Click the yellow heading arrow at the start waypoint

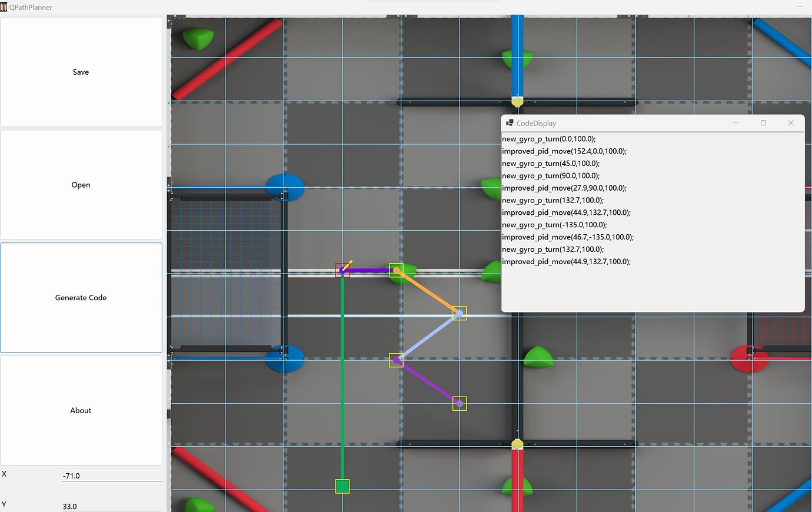[350, 262]
